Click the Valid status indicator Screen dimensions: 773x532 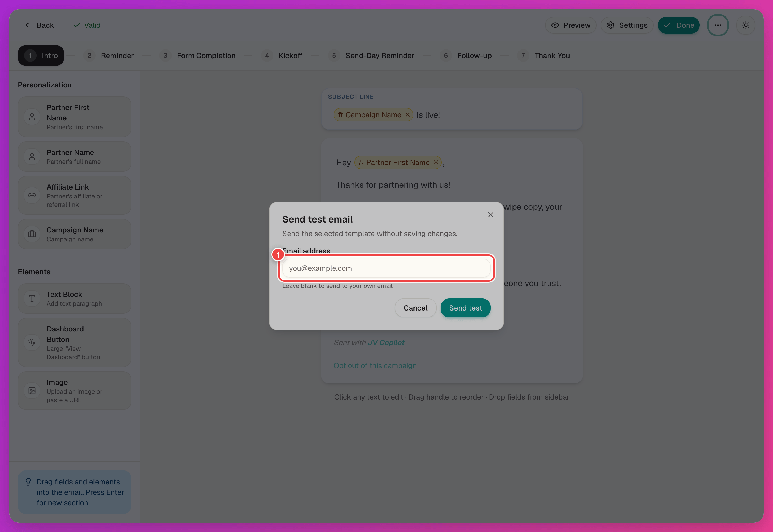coord(87,25)
